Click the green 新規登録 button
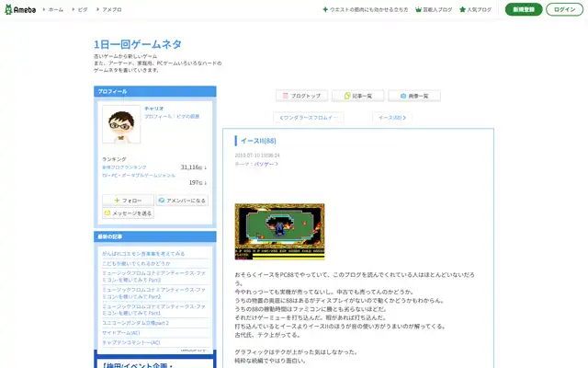 (524, 10)
